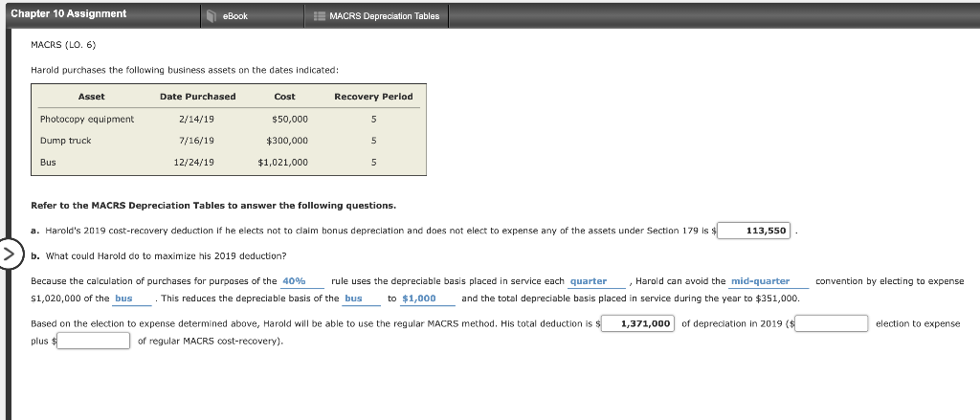Click the Date Purchased column header
Viewport: 980px width, 420px height.
197,97
